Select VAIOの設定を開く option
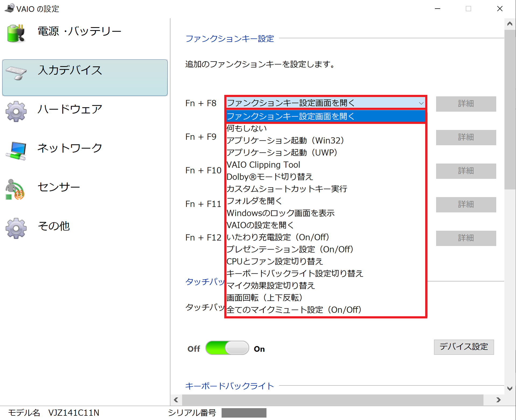 (326, 225)
